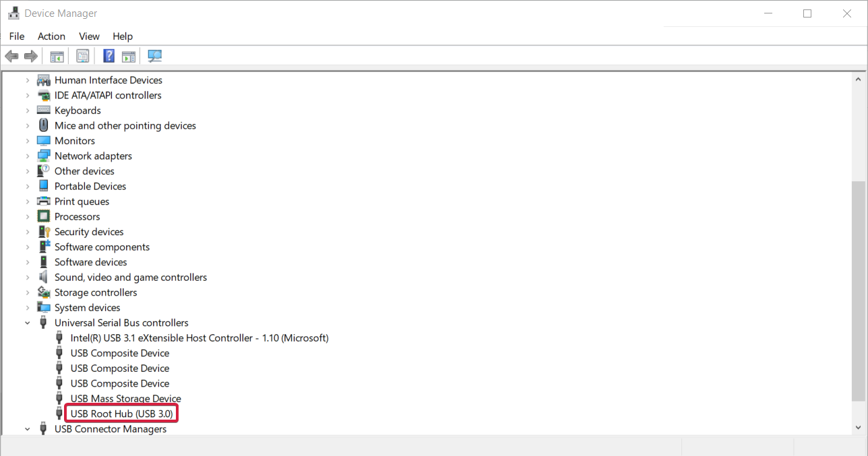Expand the IDE ATA/ATAPI controllers node
This screenshot has height=456, width=868.
pos(28,96)
